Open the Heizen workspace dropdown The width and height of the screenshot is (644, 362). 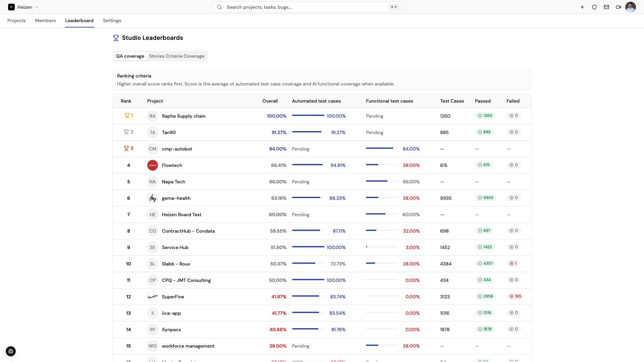(23, 7)
